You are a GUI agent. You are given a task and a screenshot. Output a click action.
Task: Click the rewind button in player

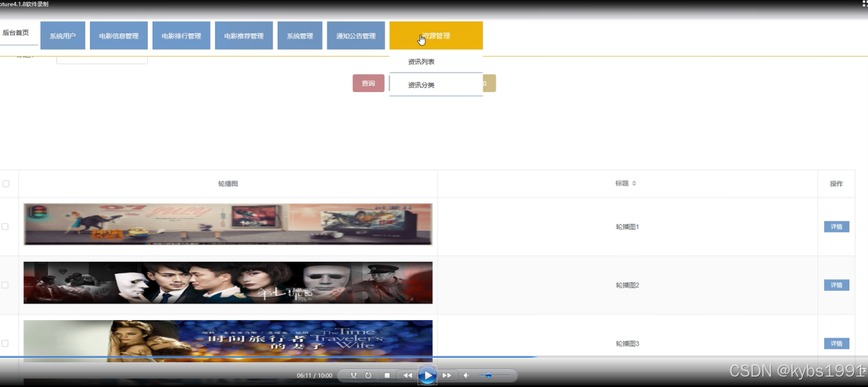point(407,375)
